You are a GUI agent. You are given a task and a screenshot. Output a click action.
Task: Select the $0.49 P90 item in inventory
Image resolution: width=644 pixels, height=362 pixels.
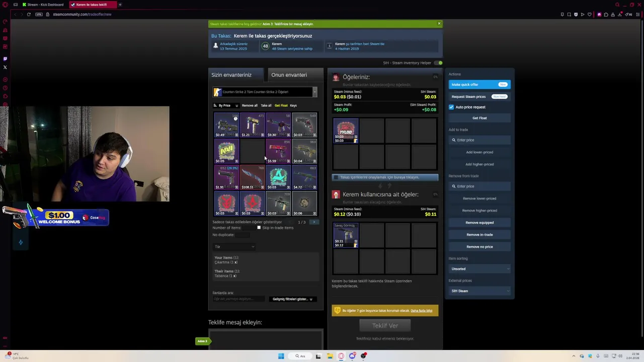226,125
